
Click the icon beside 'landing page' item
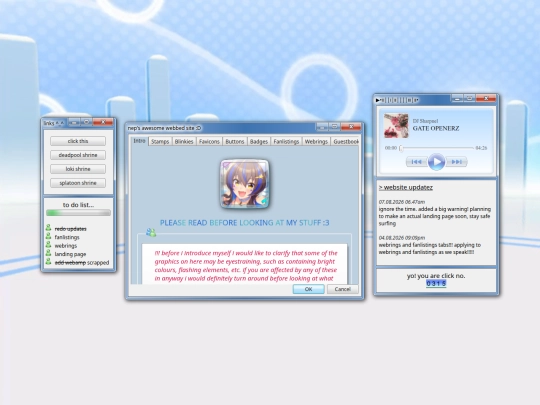point(48,253)
